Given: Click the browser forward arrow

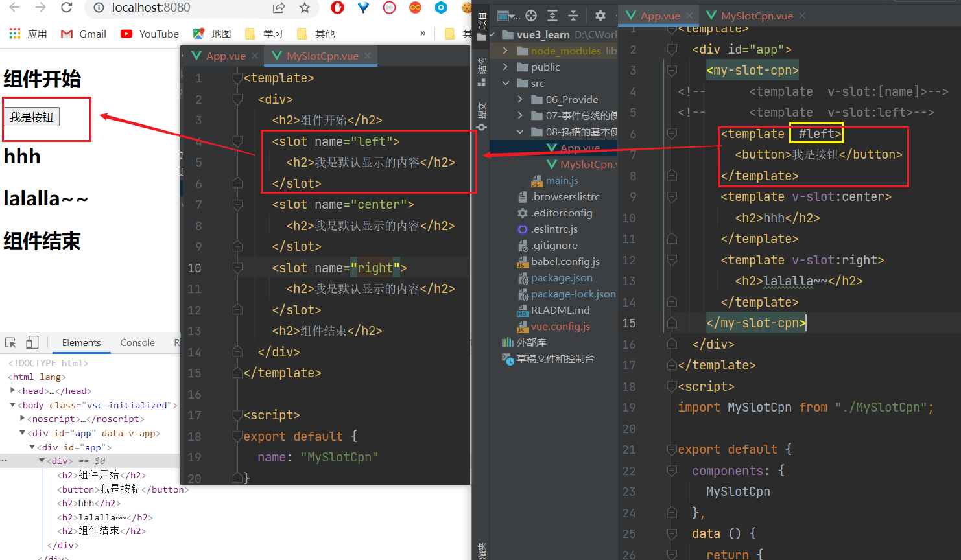Looking at the screenshot, I should [x=40, y=8].
